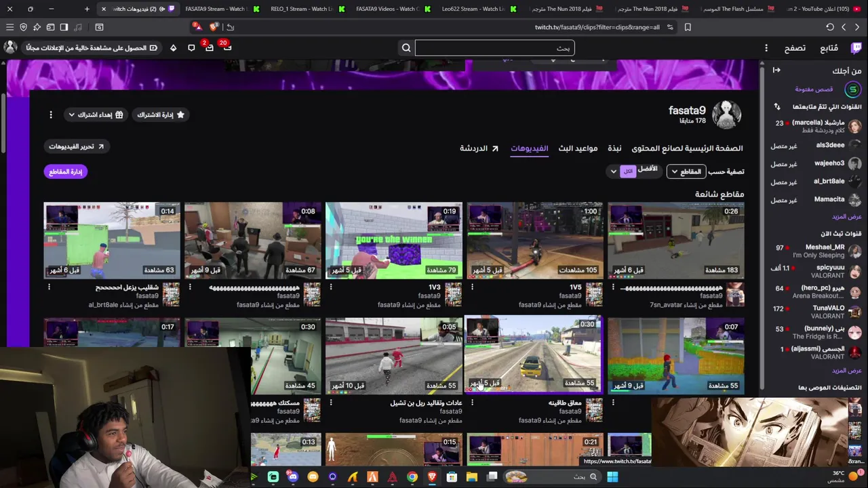Click the browser address bar URL
The width and height of the screenshot is (868, 488).
coord(597,27)
